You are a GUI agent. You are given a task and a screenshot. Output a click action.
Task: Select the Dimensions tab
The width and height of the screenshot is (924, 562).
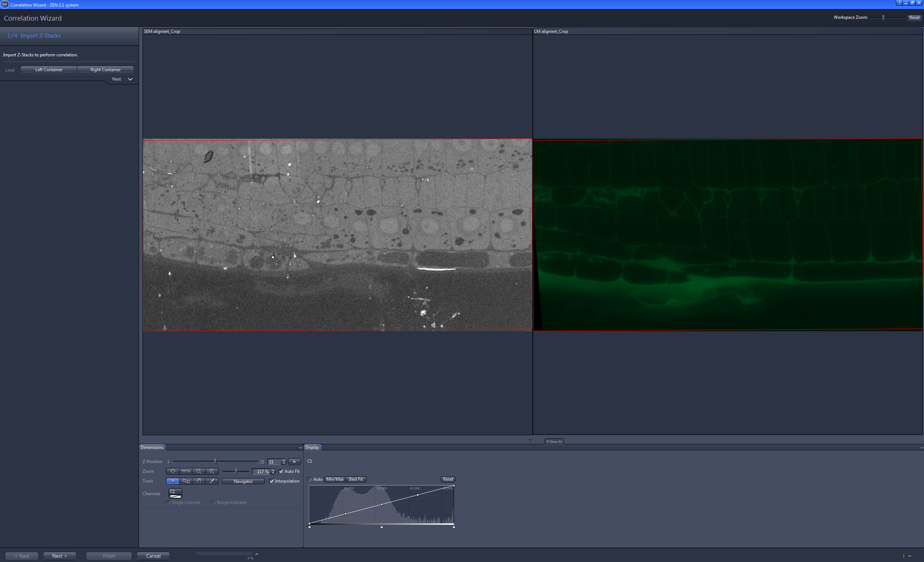pyautogui.click(x=152, y=448)
